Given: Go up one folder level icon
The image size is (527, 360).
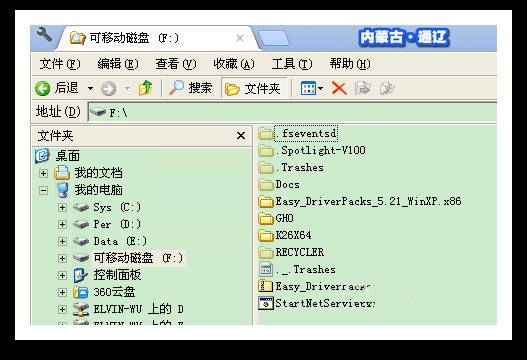Looking at the screenshot, I should click(146, 88).
